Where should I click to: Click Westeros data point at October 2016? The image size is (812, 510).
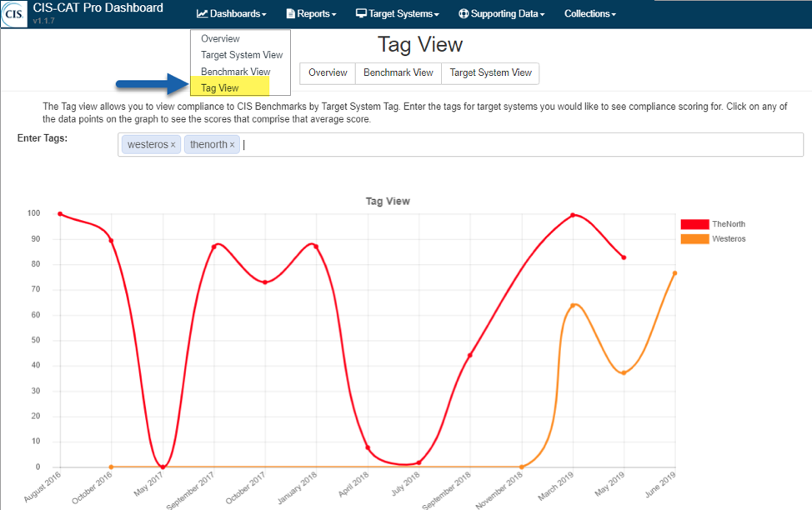(112, 467)
